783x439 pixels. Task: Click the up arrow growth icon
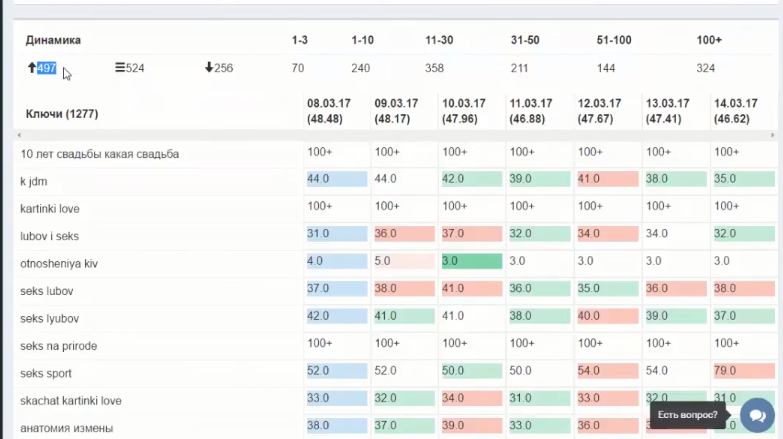[32, 68]
